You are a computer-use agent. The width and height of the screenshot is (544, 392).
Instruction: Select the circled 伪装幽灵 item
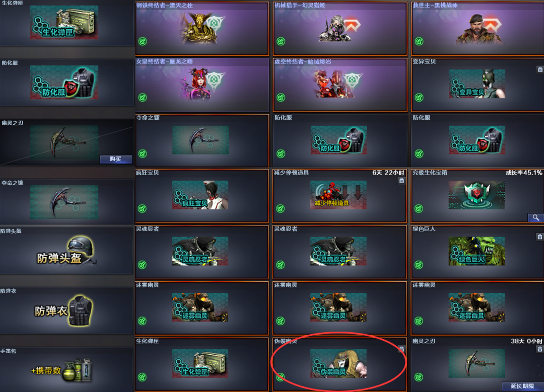pyautogui.click(x=339, y=364)
